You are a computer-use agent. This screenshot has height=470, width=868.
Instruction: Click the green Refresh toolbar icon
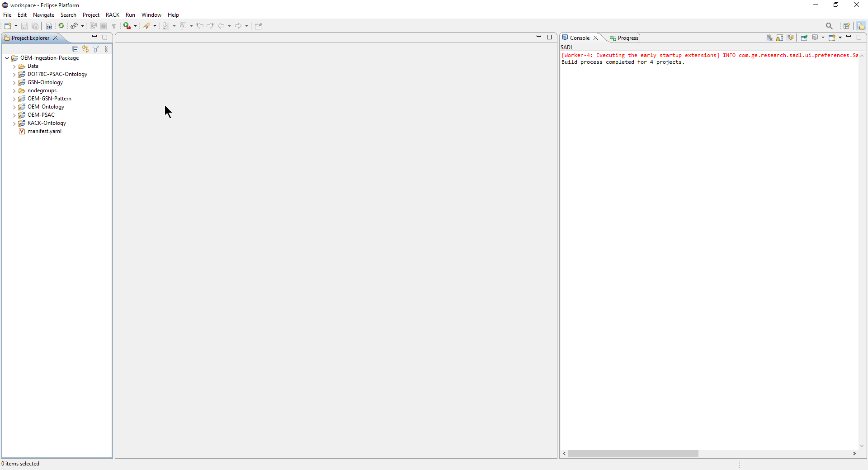click(x=61, y=26)
